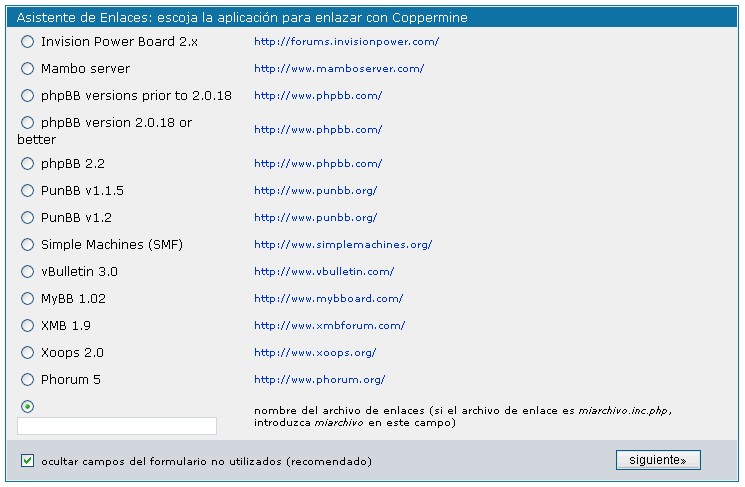Uncheck ocultar campos del formulario no utilizados
Screen dimensions: 745x487
[x=28, y=461]
